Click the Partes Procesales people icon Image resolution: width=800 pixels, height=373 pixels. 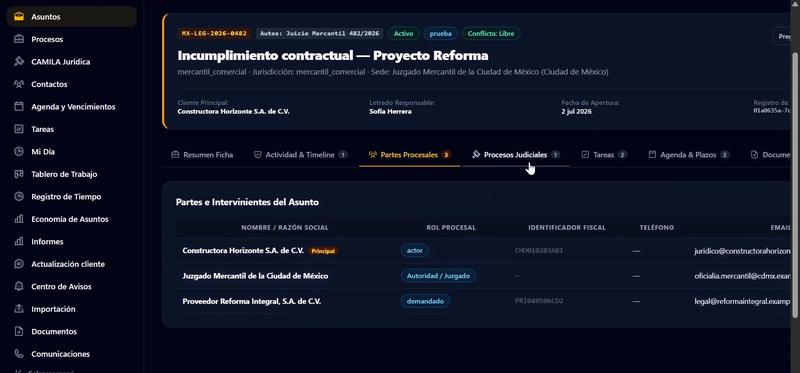(x=372, y=154)
